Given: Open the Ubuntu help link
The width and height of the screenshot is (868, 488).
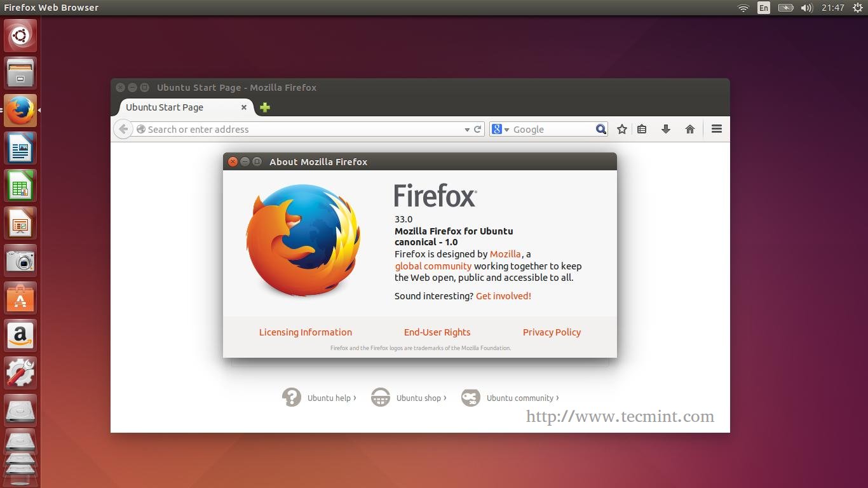Looking at the screenshot, I should (319, 398).
